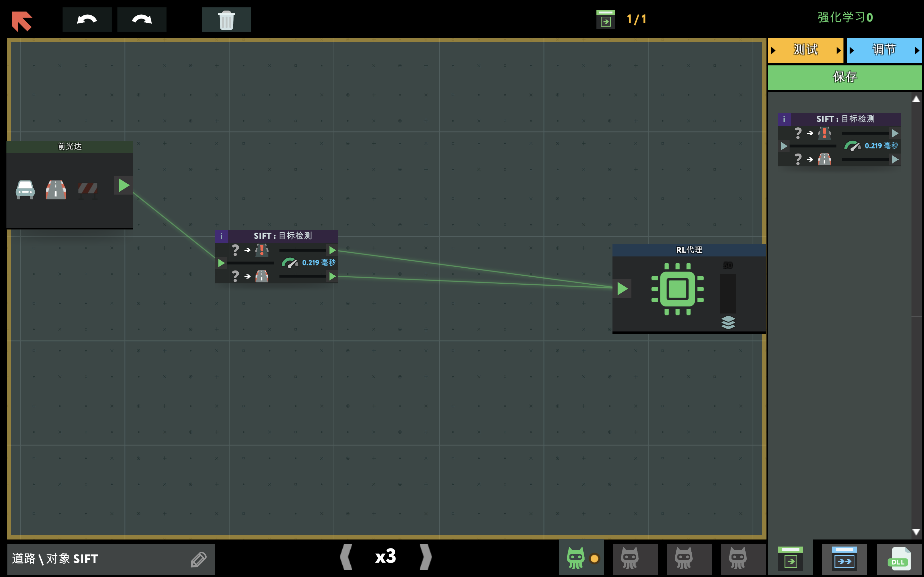The image size is (924, 577).
Task: Click previous speed chevron left of x3
Action: point(346,557)
